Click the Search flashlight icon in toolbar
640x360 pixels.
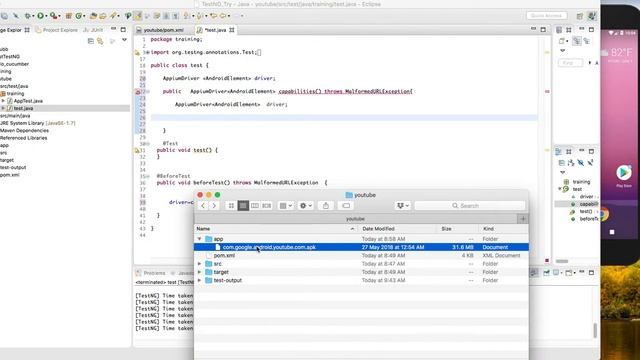pyautogui.click(x=113, y=16)
